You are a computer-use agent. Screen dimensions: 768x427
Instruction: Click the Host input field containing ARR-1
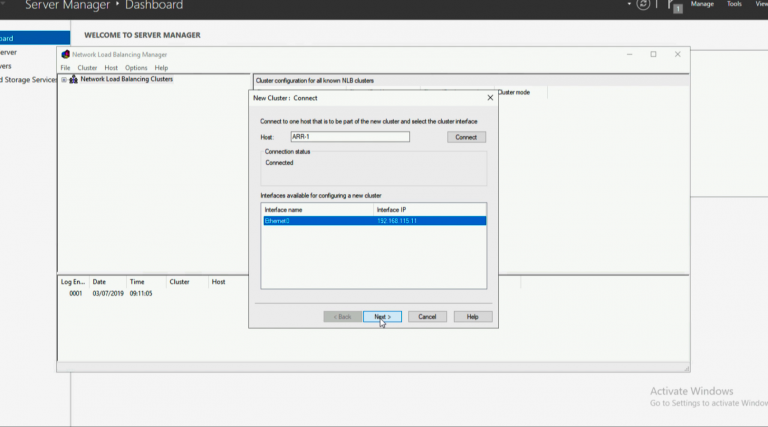point(350,137)
